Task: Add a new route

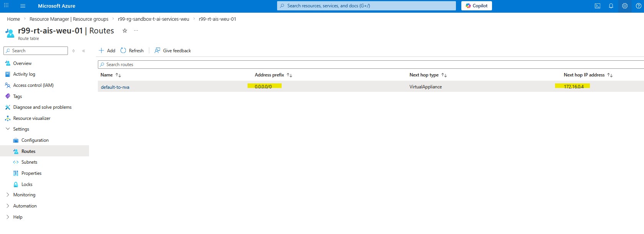Action: tap(107, 51)
